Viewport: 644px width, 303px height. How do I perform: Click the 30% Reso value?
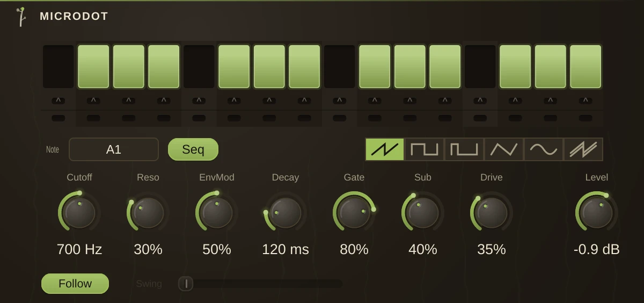point(148,249)
